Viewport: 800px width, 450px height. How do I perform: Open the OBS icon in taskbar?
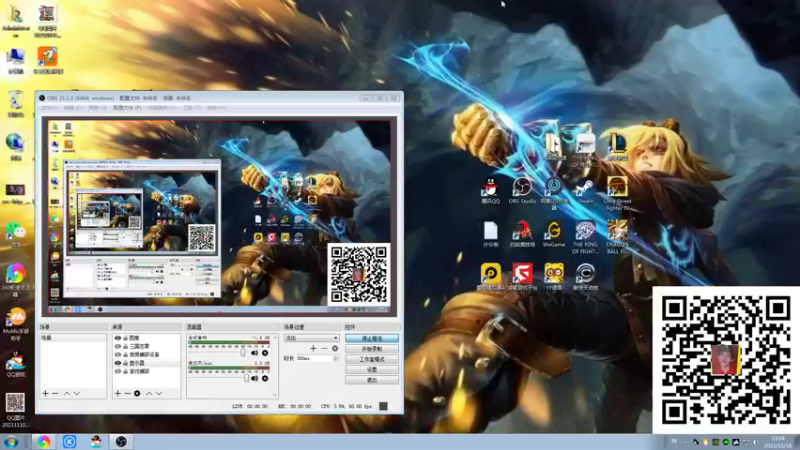pos(121,442)
